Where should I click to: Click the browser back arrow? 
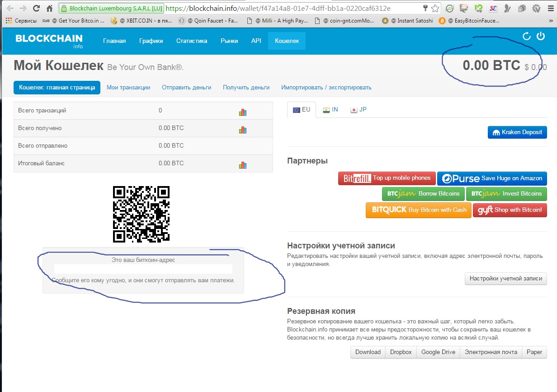10,8
